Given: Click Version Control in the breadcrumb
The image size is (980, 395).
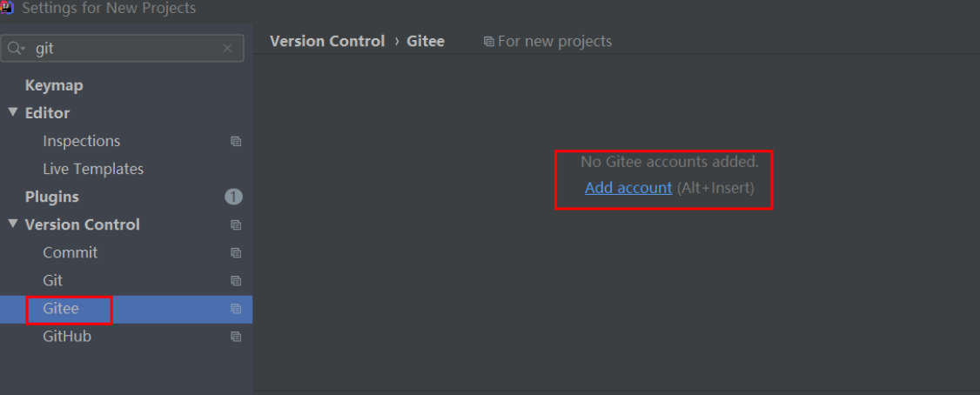Looking at the screenshot, I should (327, 41).
